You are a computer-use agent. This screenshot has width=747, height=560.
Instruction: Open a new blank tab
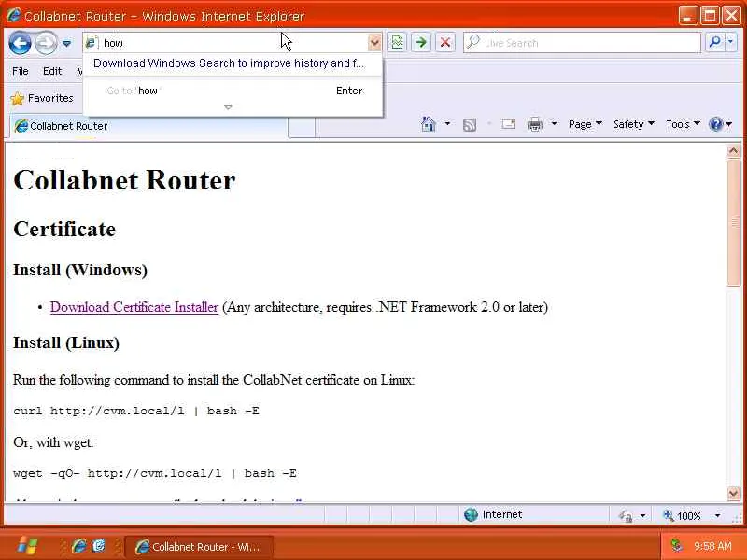point(301,128)
